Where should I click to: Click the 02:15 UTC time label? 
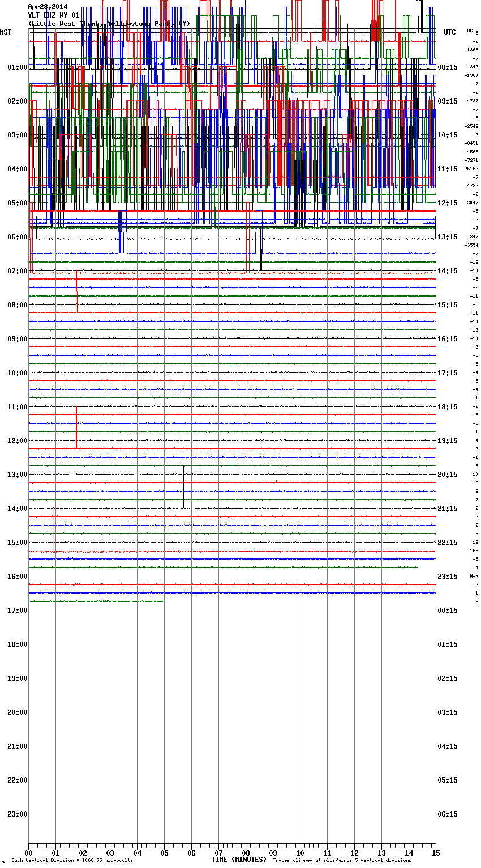448,678
